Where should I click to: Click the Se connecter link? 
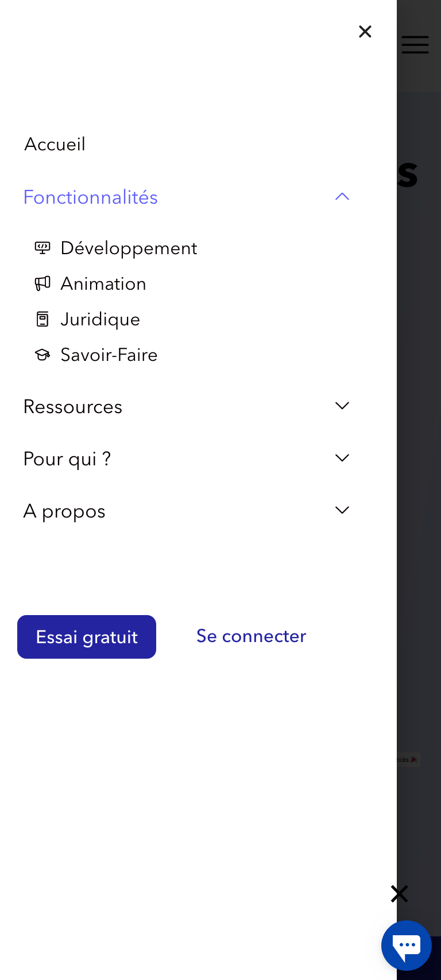tap(251, 636)
